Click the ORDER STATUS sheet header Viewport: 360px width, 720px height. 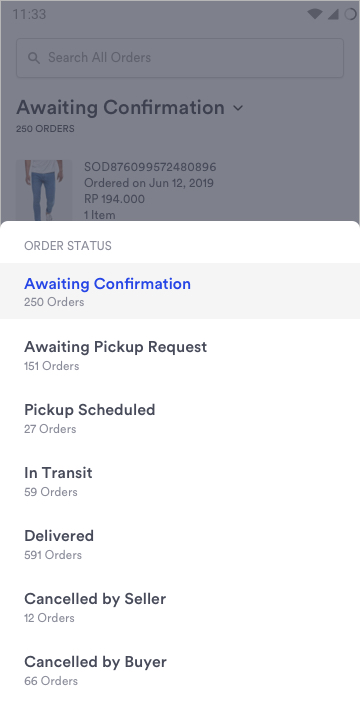point(68,246)
